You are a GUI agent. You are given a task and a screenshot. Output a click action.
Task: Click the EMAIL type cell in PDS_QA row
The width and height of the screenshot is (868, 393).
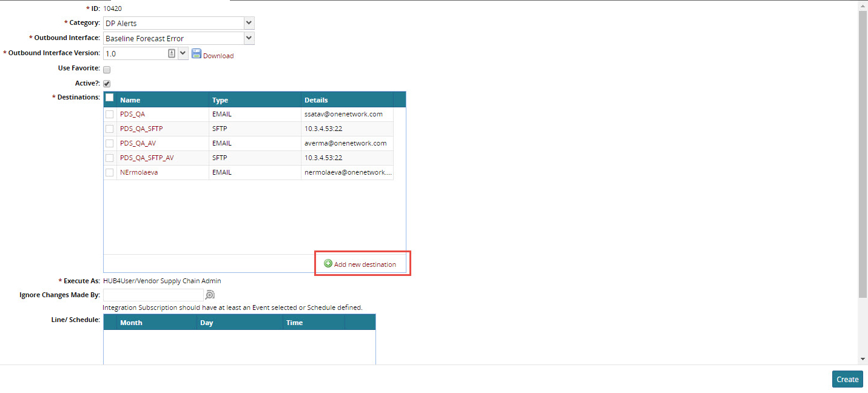click(255, 114)
